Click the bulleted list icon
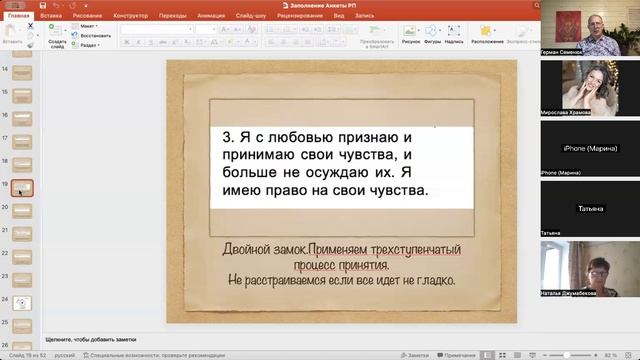This screenshot has height=360, width=640. coord(269,29)
